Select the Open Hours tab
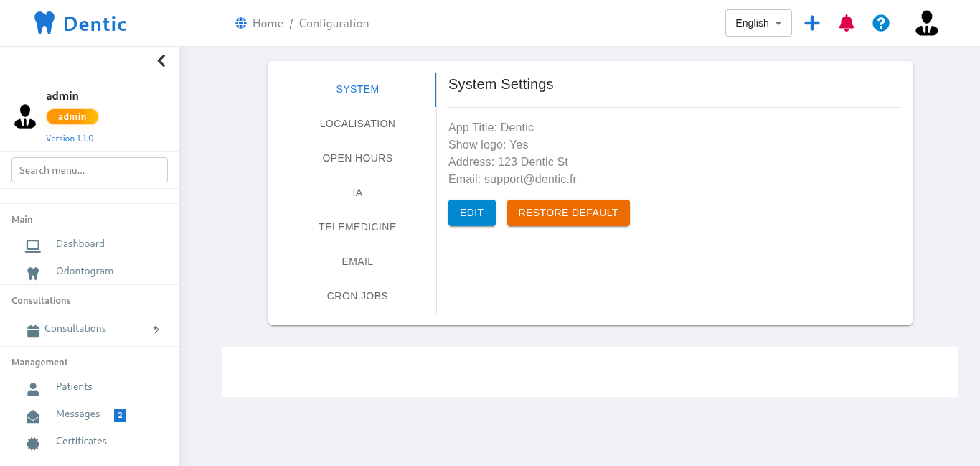Viewport: 980px width, 466px height. click(x=357, y=158)
